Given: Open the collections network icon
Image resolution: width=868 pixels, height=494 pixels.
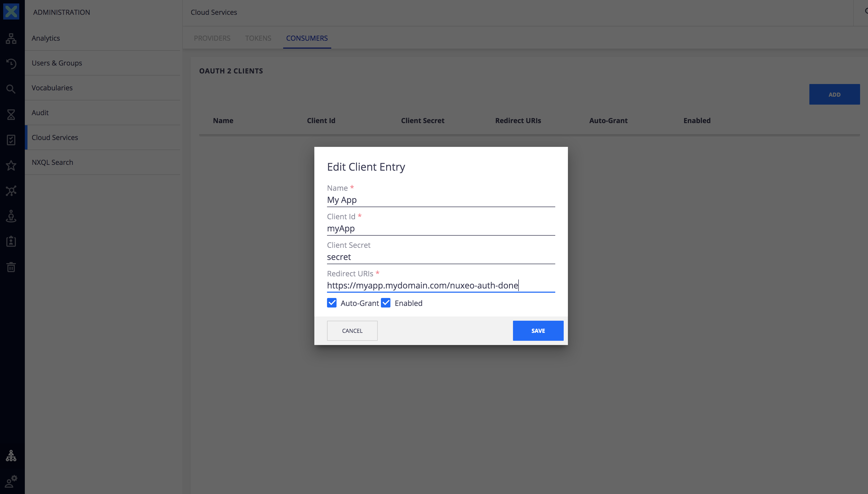Looking at the screenshot, I should click(11, 191).
